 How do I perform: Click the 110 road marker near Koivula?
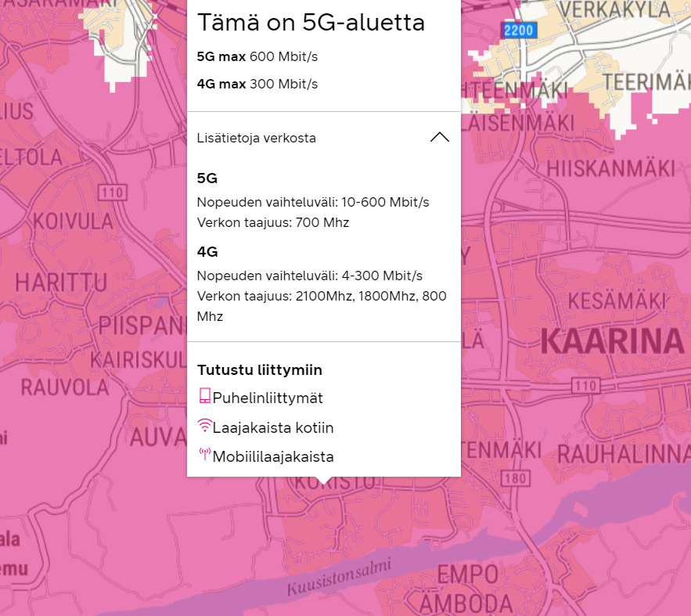(113, 193)
